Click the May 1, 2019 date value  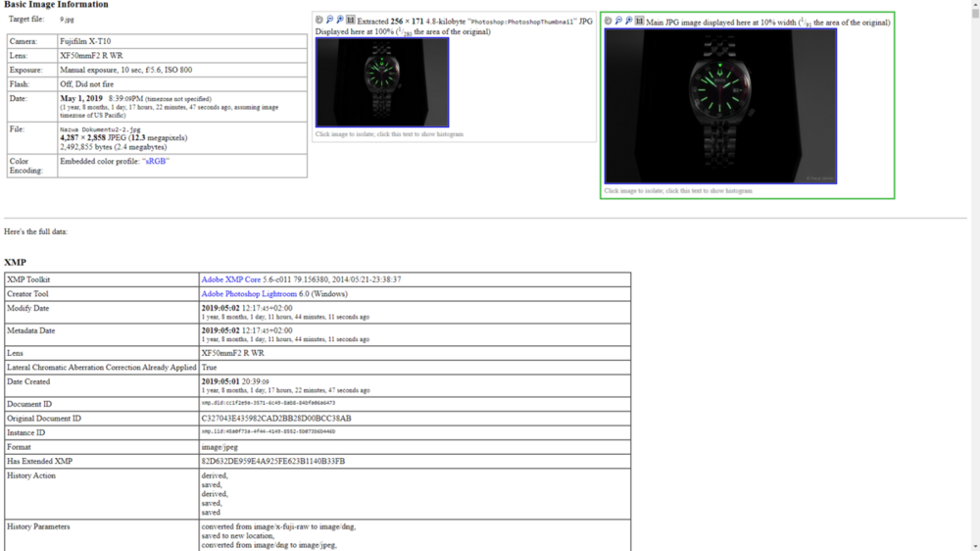pos(81,99)
